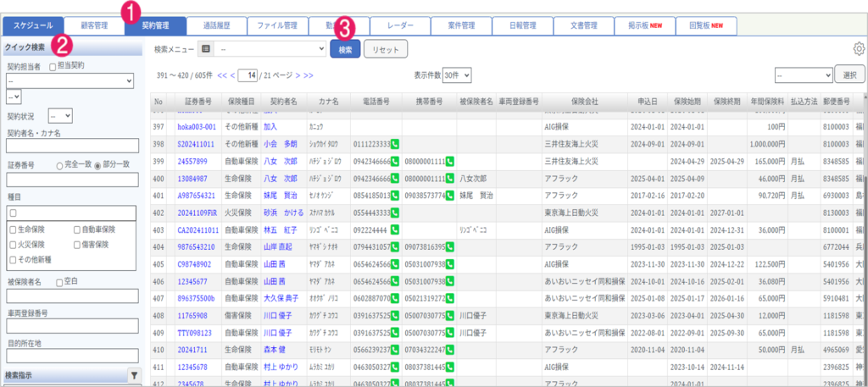The width and height of the screenshot is (868, 387).
Task: Click row 400 電話番号 green phone icon
Action: [395, 179]
